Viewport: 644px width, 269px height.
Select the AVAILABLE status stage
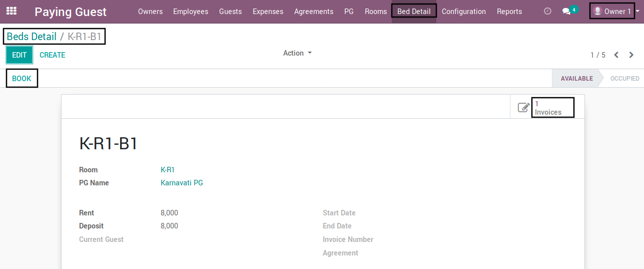(x=576, y=79)
